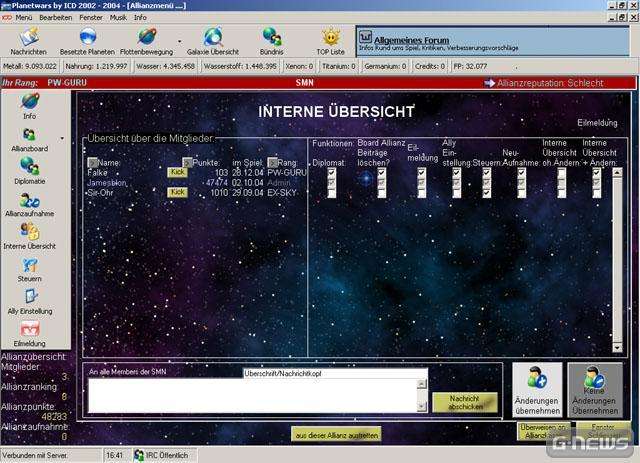Viewport: 640px width, 463px height.
Task: Toggle Diplomat checkbox for Falke
Action: click(331, 173)
